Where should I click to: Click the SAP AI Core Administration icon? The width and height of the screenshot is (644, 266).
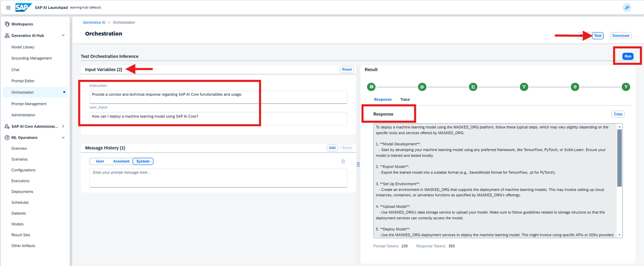click(x=7, y=127)
